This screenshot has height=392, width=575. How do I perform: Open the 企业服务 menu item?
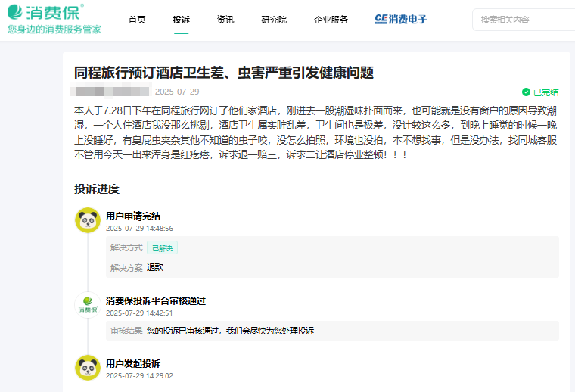click(331, 20)
